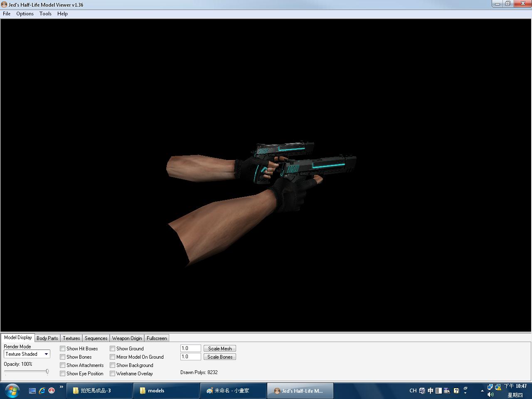Open the File menu
Viewport: 532px width, 399px height.
[x=7, y=14]
